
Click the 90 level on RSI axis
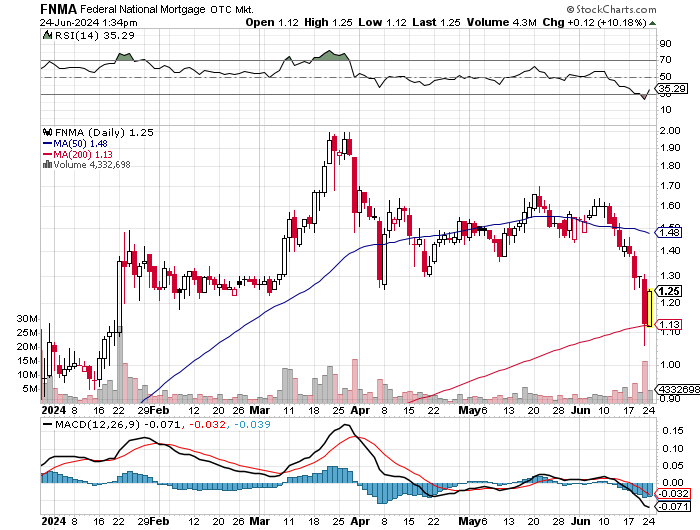point(665,43)
